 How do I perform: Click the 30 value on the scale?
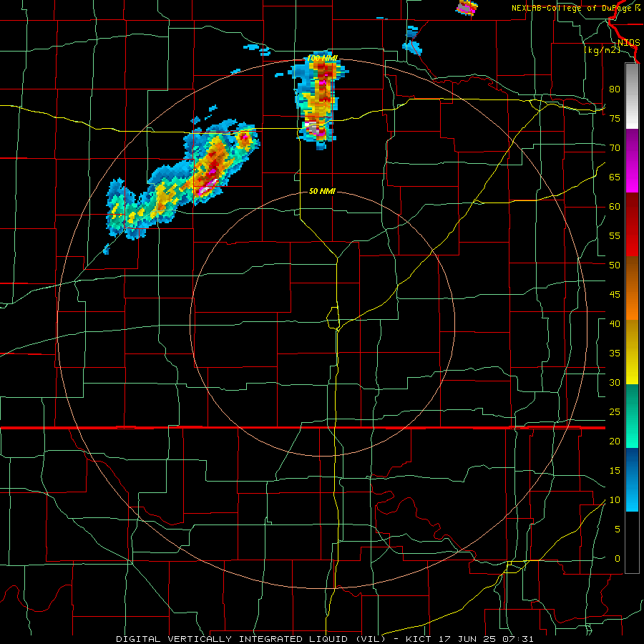click(615, 383)
